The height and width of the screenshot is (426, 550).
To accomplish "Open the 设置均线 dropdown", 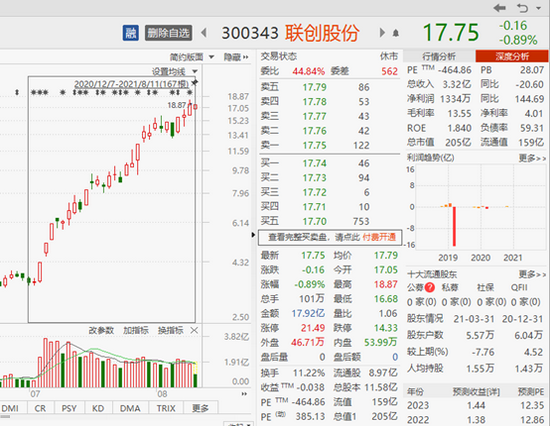I will pyautogui.click(x=174, y=72).
